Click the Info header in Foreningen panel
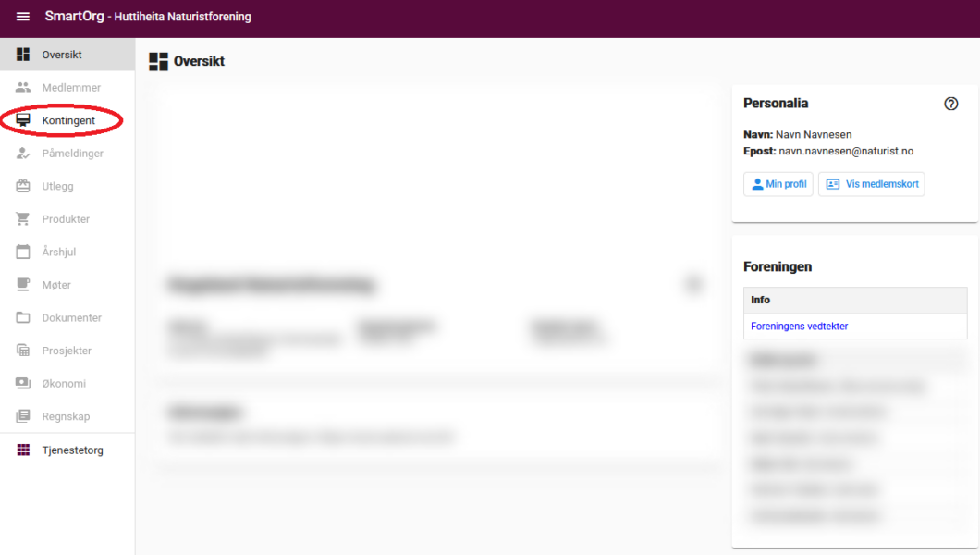This screenshot has width=980, height=555. click(761, 300)
